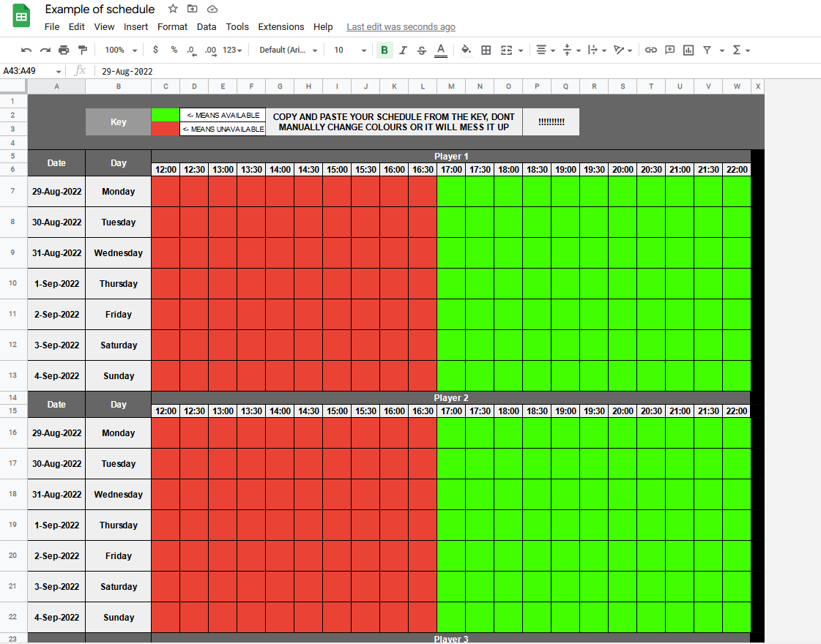
Task: Open the Format menu
Action: (x=172, y=26)
